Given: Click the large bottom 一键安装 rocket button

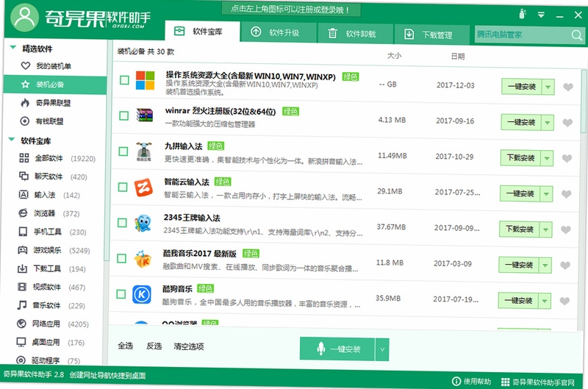Looking at the screenshot, I should pos(337,349).
